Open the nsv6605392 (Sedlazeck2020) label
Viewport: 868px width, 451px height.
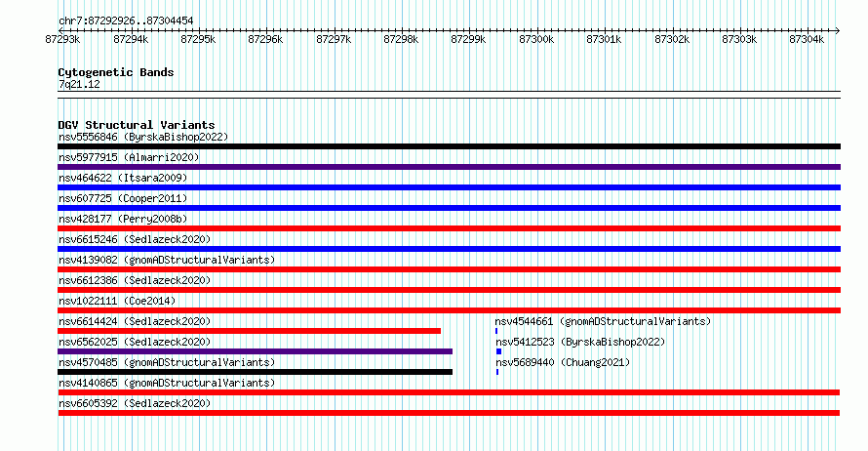tap(135, 403)
